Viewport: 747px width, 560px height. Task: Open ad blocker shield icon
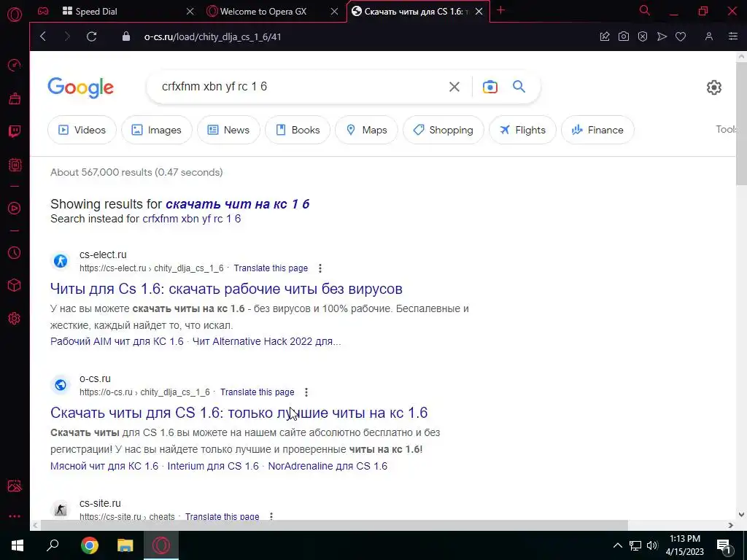coord(643,36)
